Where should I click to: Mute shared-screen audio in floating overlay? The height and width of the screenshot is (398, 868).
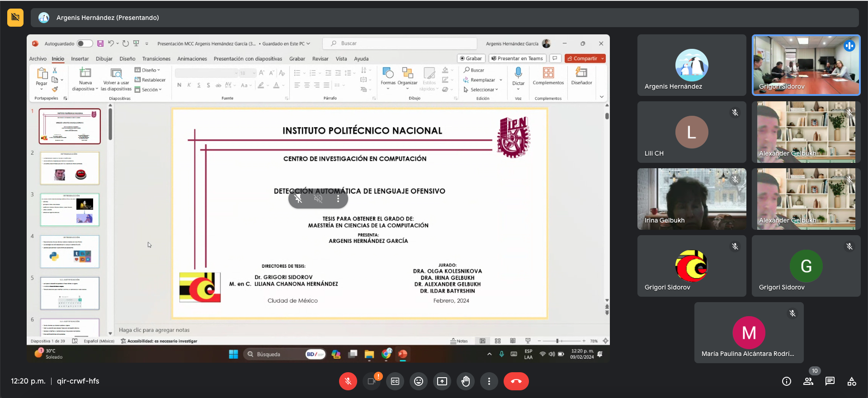coord(318,199)
